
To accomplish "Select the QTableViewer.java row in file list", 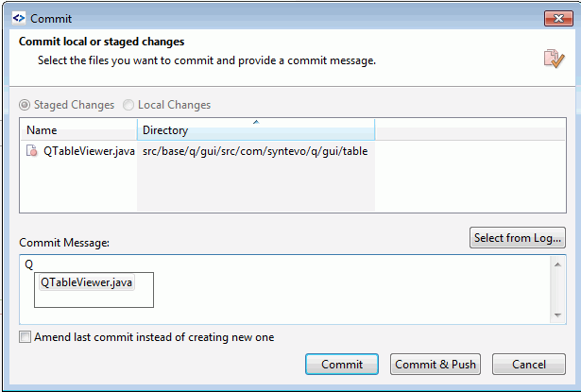I will [x=293, y=151].
